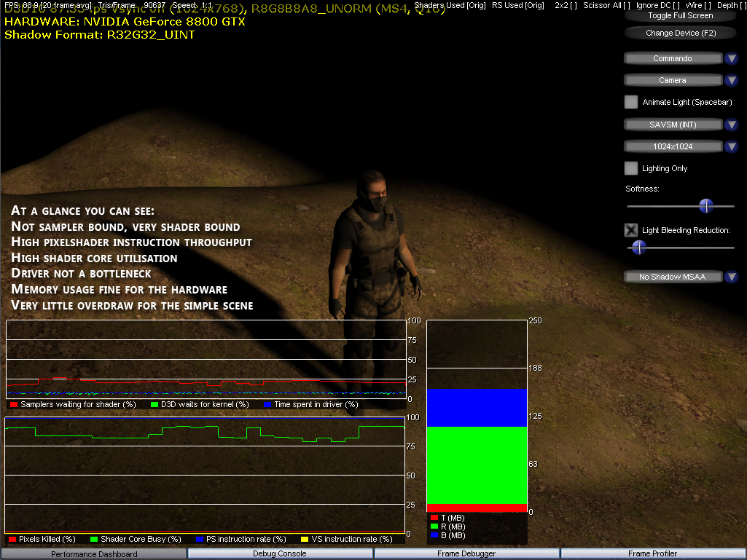Click the red Pixels Killed legend swatch

[x=12, y=539]
